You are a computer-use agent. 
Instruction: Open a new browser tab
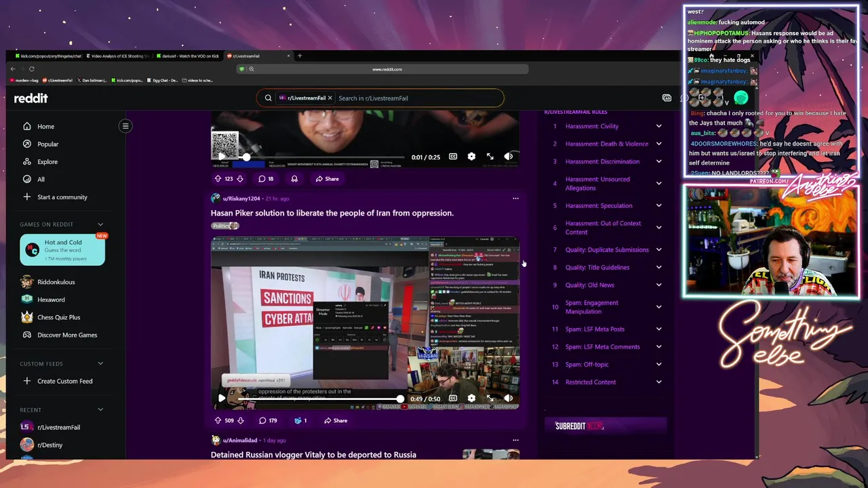[300, 56]
